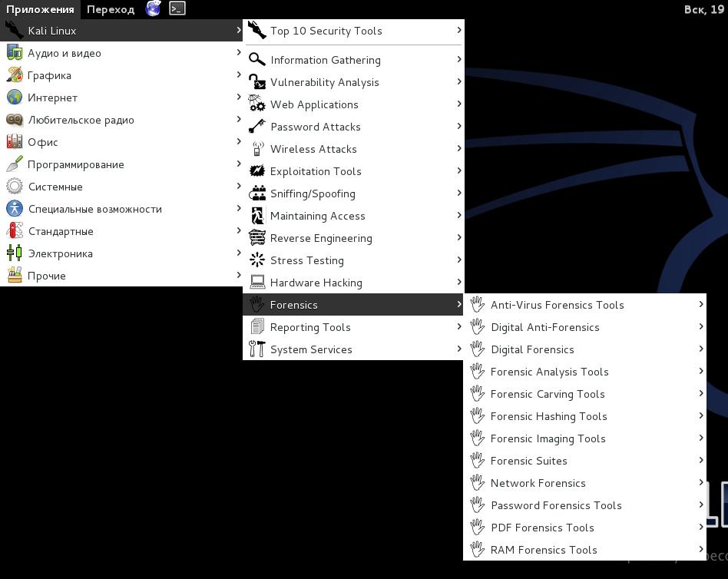Click the arrow beside Офис
The image size is (728, 579).
tap(239, 141)
